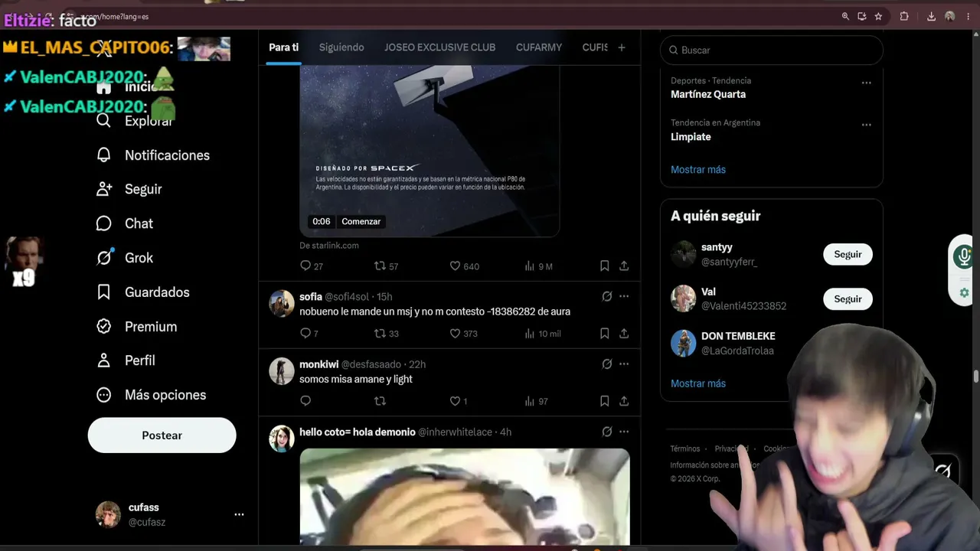Open more options on hello coto's post

pyautogui.click(x=624, y=432)
